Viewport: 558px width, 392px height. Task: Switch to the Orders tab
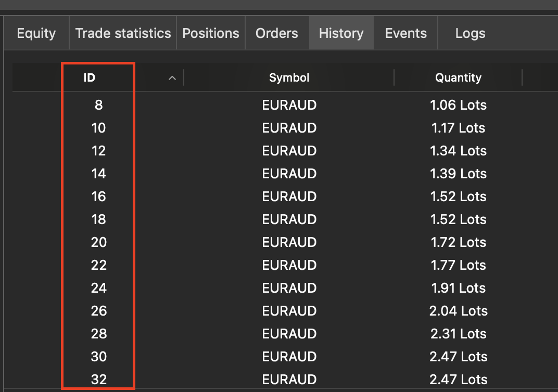(x=277, y=33)
